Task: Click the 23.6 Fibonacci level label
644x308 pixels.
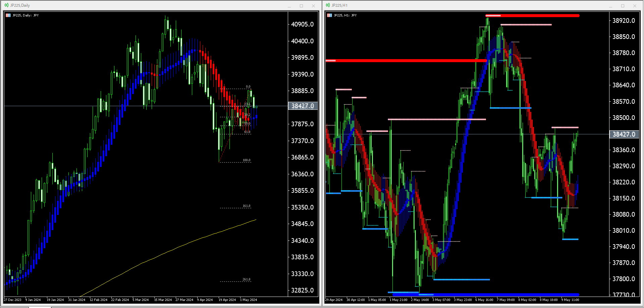Action: tap(247, 104)
